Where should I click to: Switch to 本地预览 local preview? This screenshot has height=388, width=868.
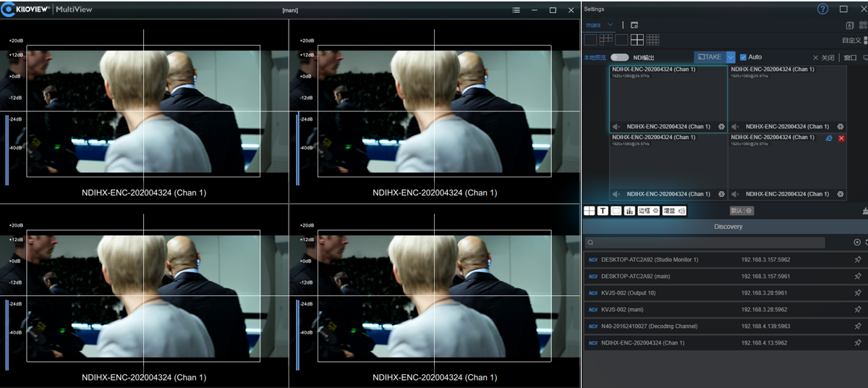click(x=595, y=57)
